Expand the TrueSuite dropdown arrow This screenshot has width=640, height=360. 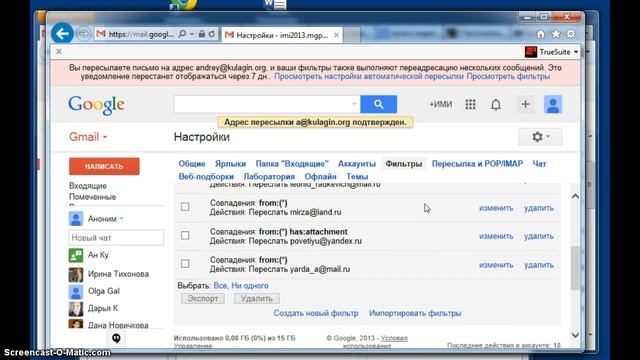pos(576,52)
